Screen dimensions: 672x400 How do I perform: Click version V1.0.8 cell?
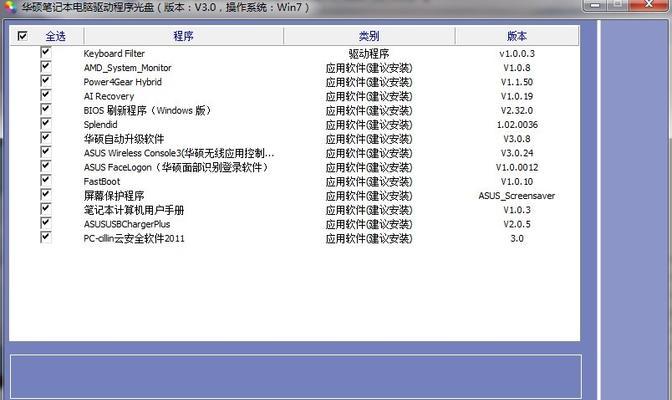click(517, 68)
